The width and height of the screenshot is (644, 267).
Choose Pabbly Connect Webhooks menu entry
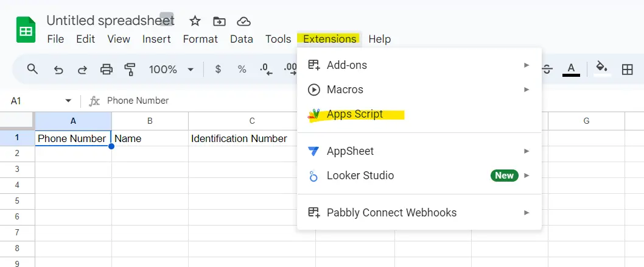pyautogui.click(x=391, y=213)
